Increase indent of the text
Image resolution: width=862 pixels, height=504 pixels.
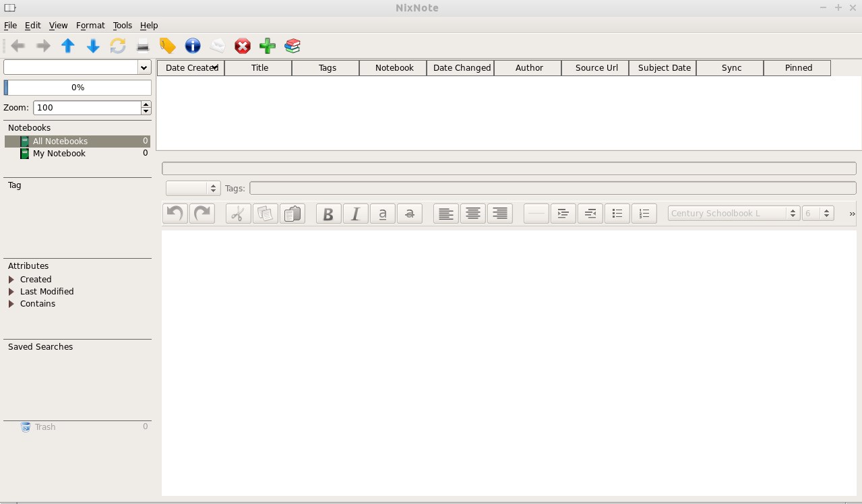[563, 214]
